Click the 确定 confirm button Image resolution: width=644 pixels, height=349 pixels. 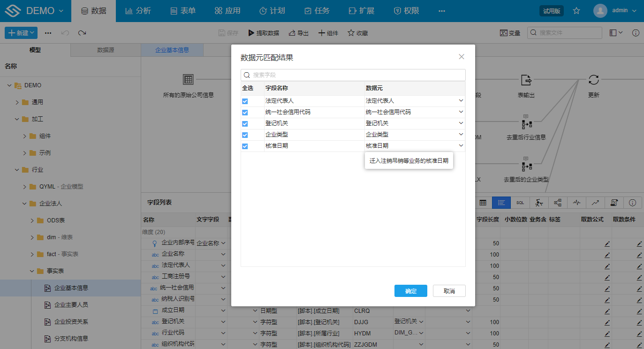pos(410,291)
